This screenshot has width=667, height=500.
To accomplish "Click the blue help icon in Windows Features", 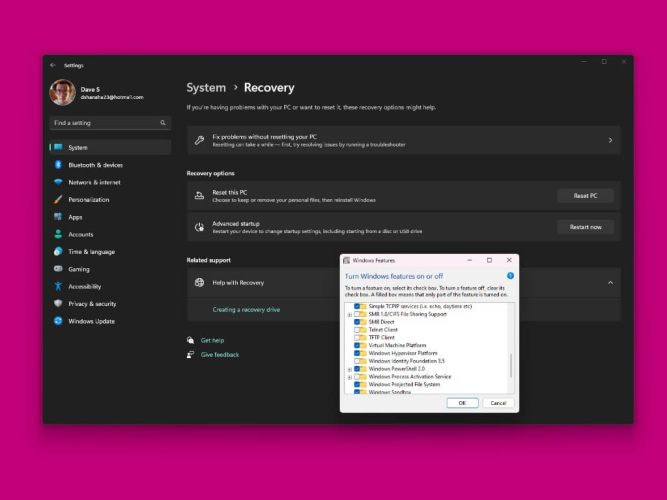I will coord(510,276).
